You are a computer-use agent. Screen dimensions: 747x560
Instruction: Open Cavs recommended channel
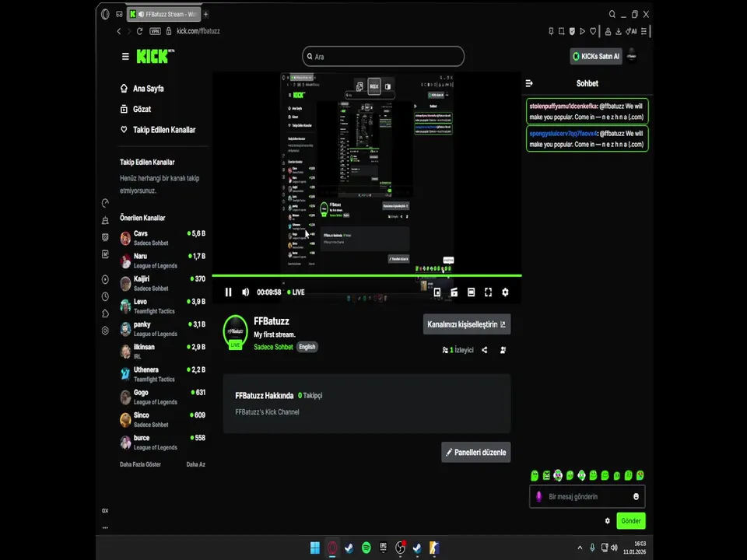[x=163, y=238]
